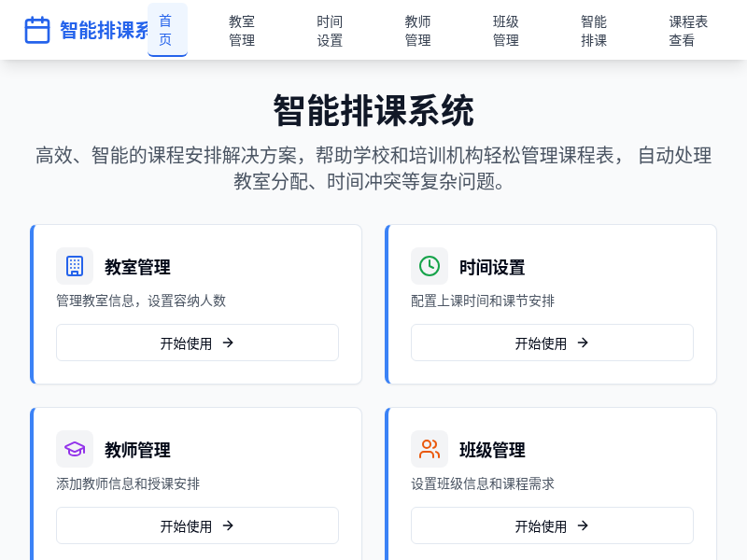
Task: Click the text 配置上课时间和课节安排
Action: pyautogui.click(x=483, y=301)
